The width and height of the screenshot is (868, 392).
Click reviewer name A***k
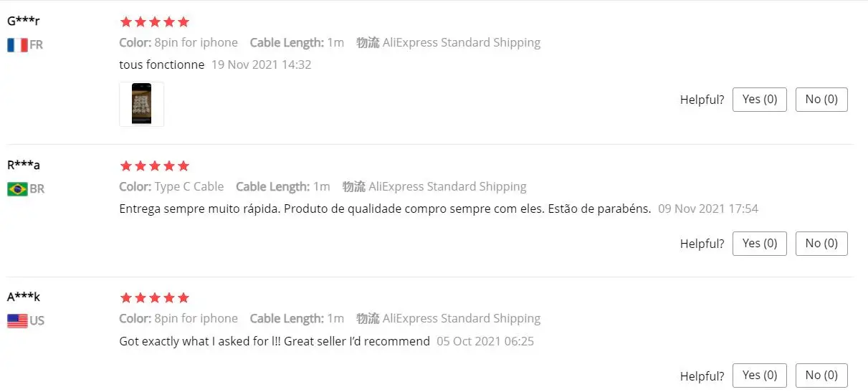pyautogui.click(x=24, y=297)
